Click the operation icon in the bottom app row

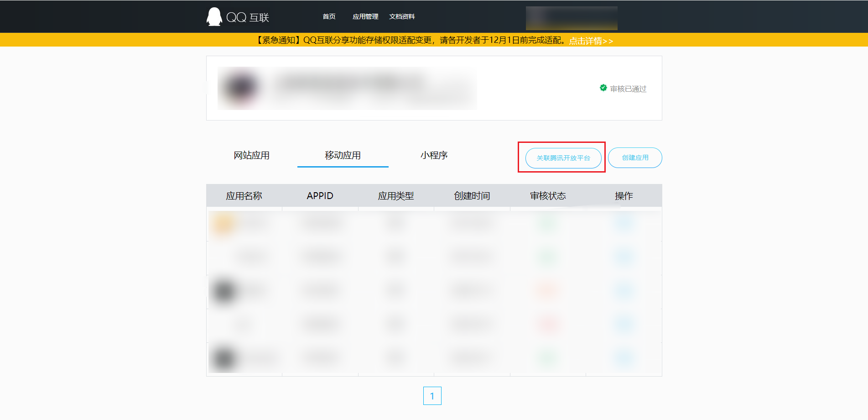624,358
